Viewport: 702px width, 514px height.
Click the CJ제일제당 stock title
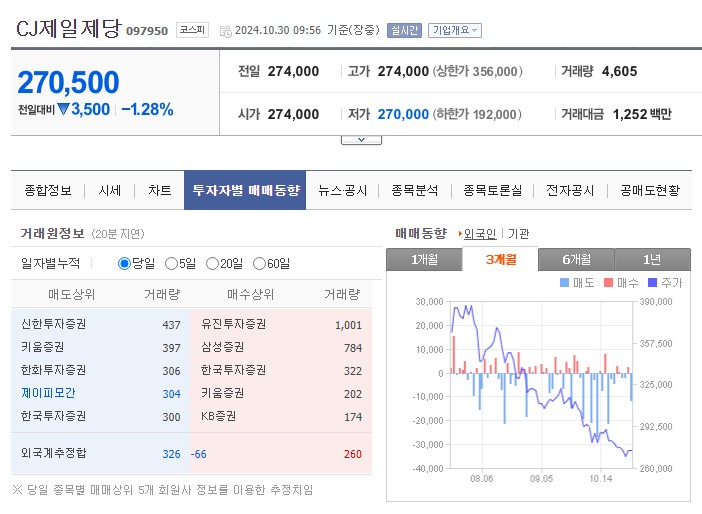pyautogui.click(x=68, y=28)
